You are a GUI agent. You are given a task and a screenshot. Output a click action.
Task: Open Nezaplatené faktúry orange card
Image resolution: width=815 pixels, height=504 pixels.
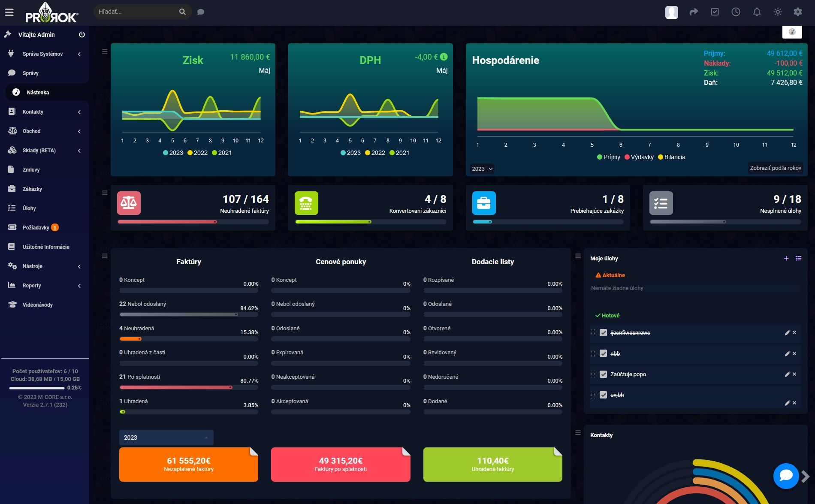point(189,465)
